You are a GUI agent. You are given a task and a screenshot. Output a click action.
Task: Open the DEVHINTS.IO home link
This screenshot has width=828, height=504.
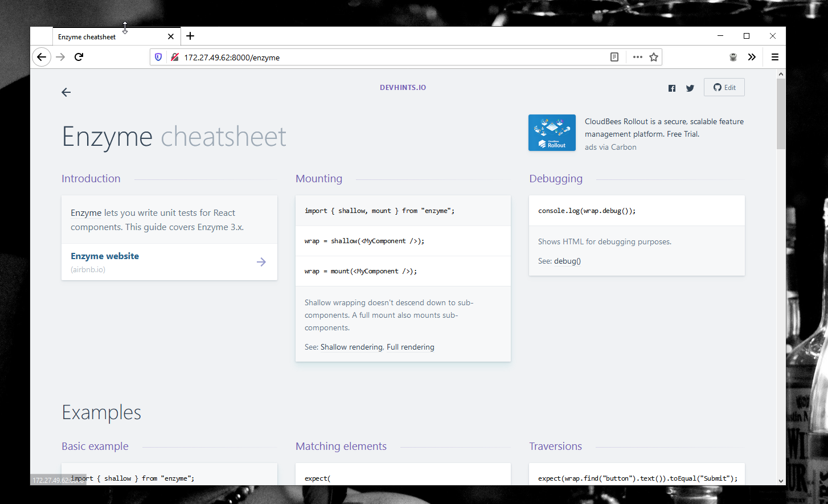click(403, 88)
